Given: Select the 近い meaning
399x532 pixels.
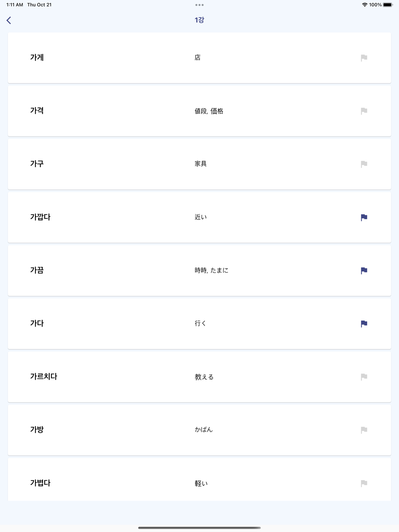Looking at the screenshot, I should pyautogui.click(x=201, y=217).
